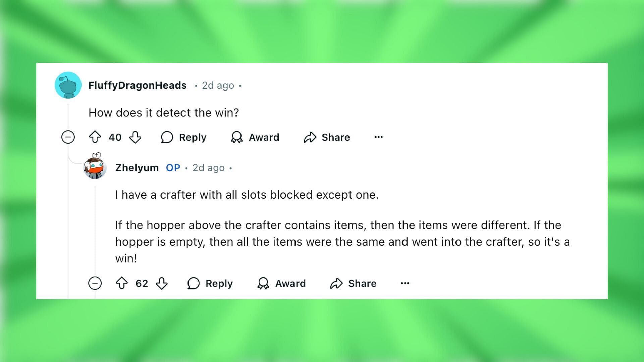Open more options on Zhelyum reply

(x=406, y=283)
